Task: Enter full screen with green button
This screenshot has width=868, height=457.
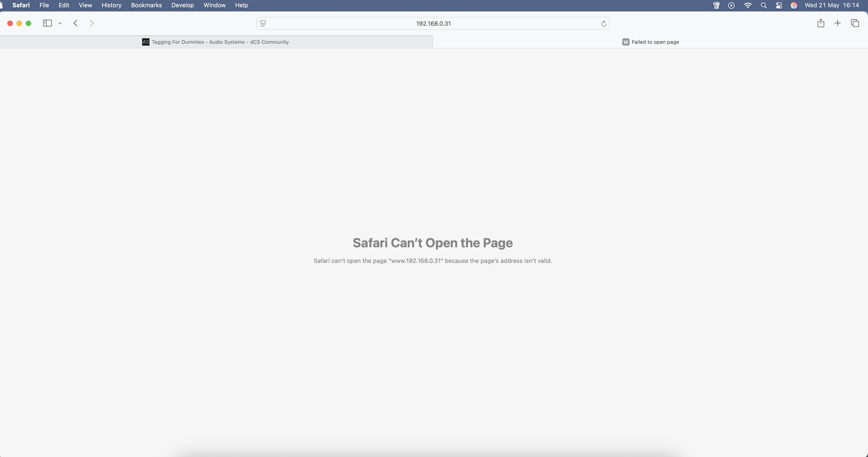Action: click(x=29, y=23)
